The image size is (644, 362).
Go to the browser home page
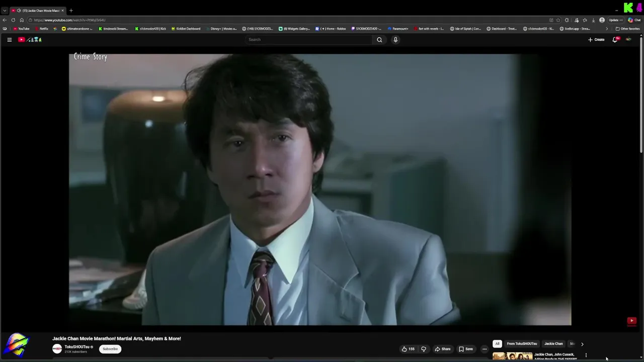coord(22,20)
